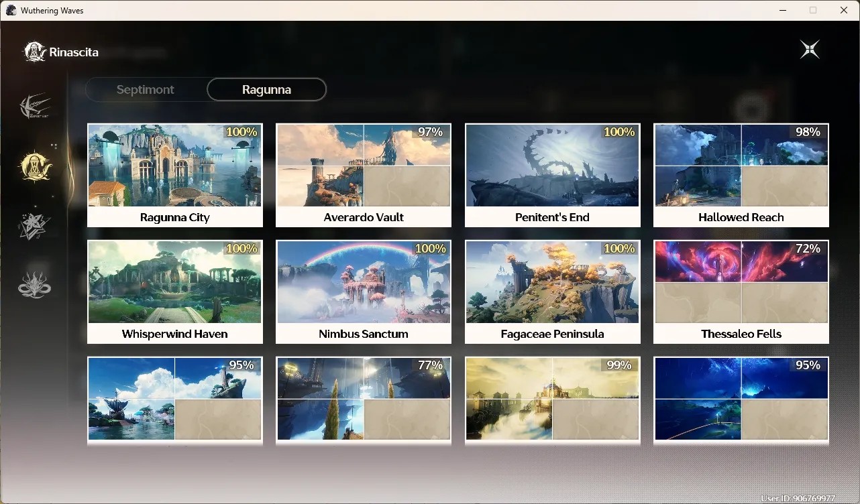
Task: Click the Rinascita region emblem icon
Action: [x=35, y=52]
